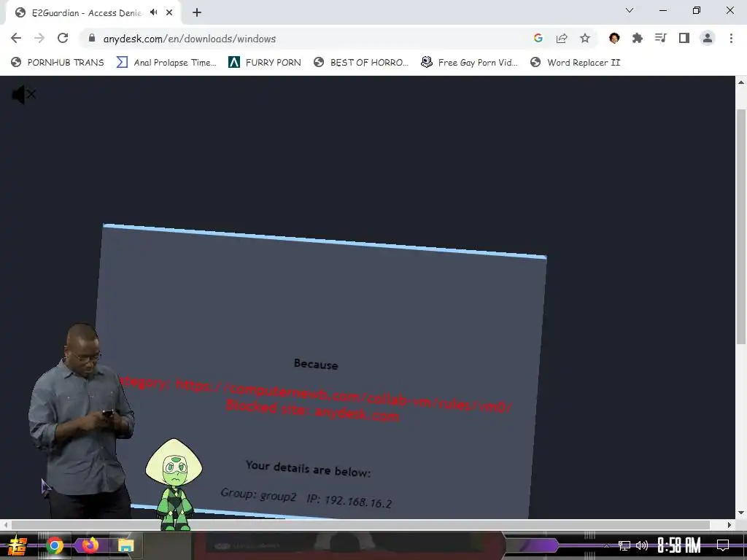Open the Chrome profile avatar
The height and width of the screenshot is (560, 747).
[x=708, y=38]
